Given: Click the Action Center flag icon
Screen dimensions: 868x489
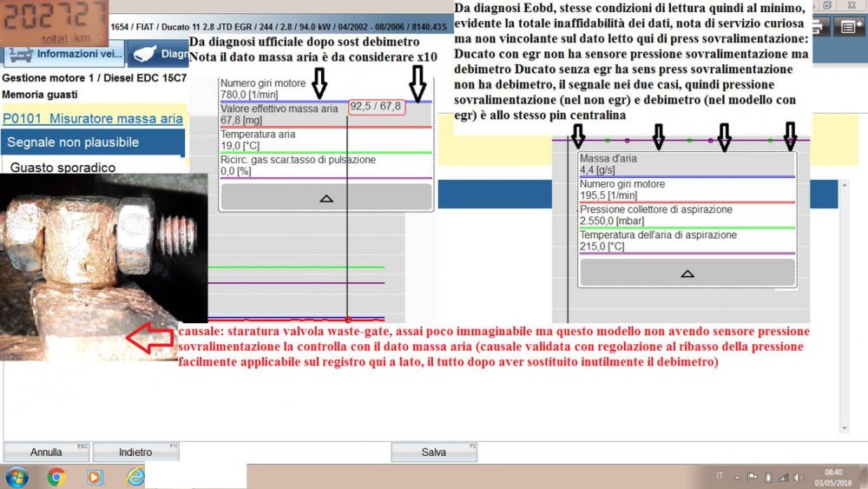Looking at the screenshot, I should point(752,477).
